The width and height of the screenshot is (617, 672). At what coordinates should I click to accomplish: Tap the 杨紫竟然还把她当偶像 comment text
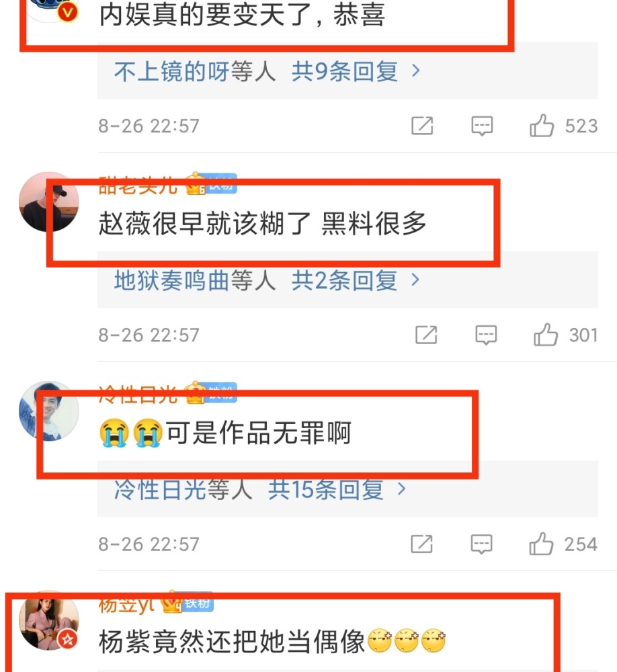coord(231,642)
